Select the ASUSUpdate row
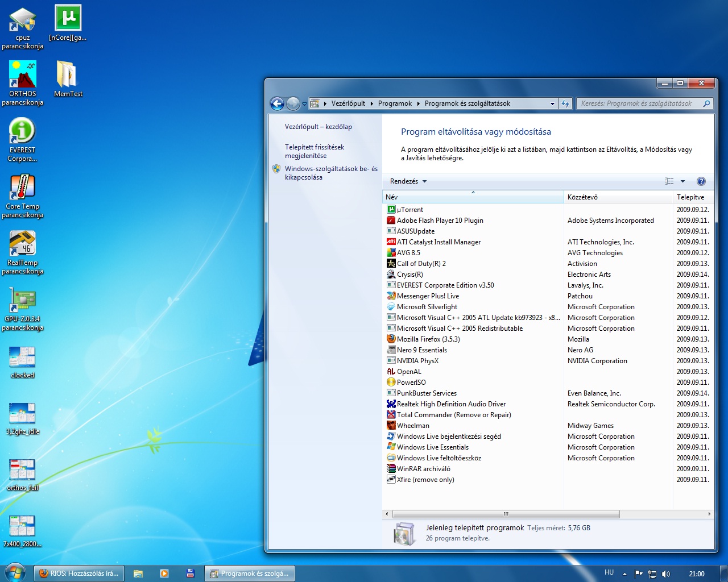The image size is (728, 582). click(x=548, y=231)
